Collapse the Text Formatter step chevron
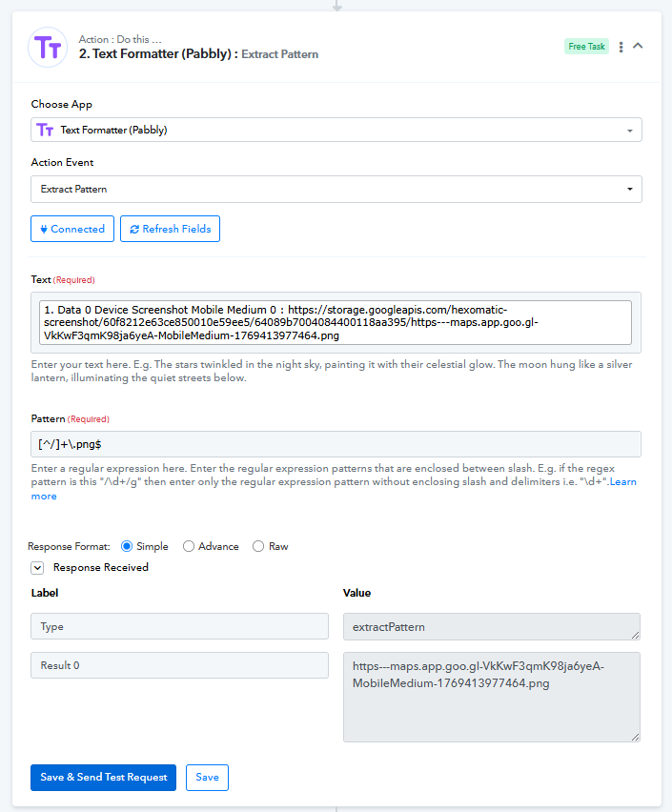This screenshot has width=672, height=812. [x=639, y=46]
